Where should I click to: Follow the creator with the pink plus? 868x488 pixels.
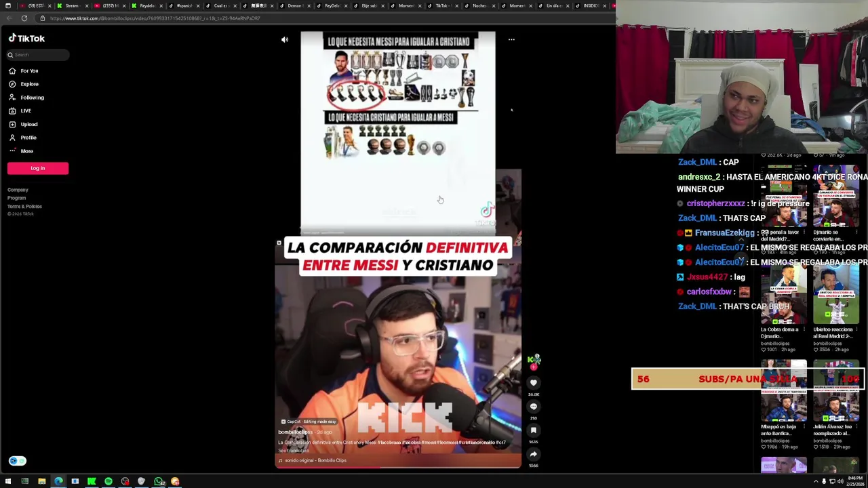[534, 367]
